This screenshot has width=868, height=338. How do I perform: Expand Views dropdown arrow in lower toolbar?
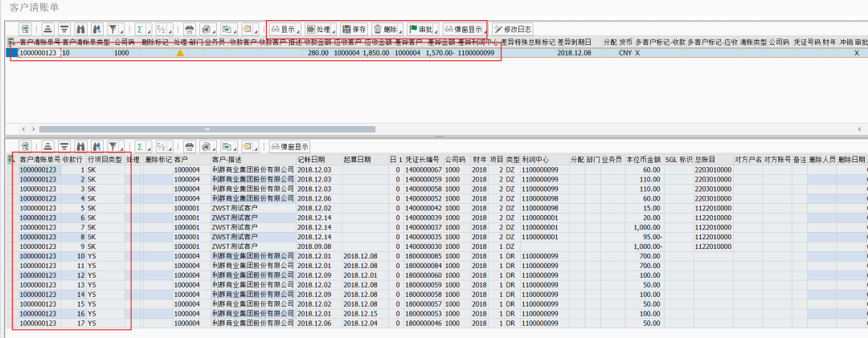pyautogui.click(x=215, y=148)
